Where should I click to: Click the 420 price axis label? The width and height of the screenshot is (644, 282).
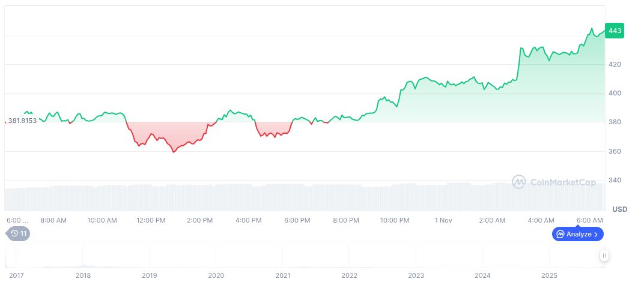point(616,64)
